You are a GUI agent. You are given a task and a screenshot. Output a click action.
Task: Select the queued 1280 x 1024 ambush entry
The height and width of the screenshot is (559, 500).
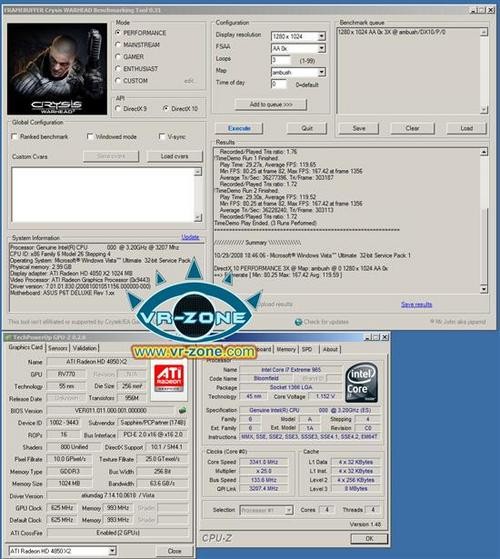(x=392, y=32)
